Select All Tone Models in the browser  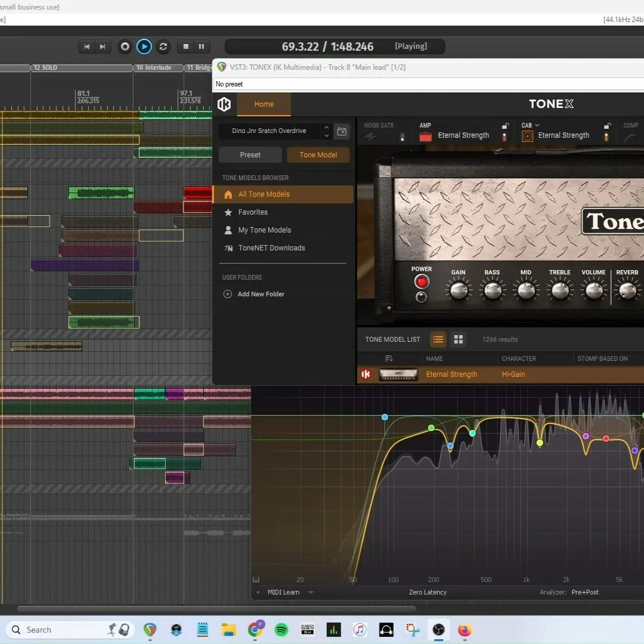tap(283, 194)
